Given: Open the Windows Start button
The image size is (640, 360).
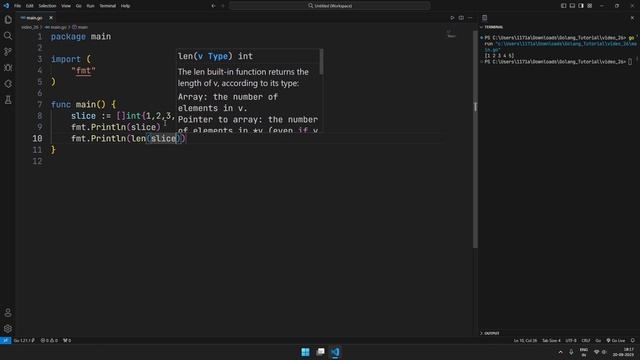Looking at the screenshot, I should coord(305,352).
